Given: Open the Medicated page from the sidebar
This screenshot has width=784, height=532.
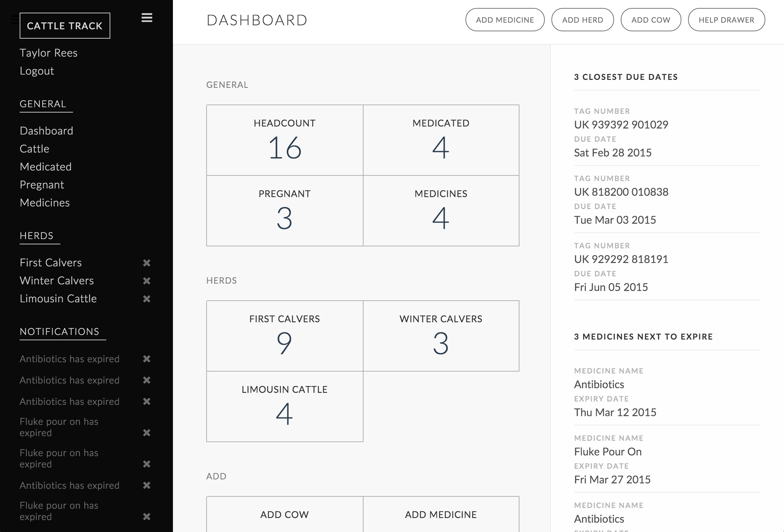Looking at the screenshot, I should click(46, 167).
